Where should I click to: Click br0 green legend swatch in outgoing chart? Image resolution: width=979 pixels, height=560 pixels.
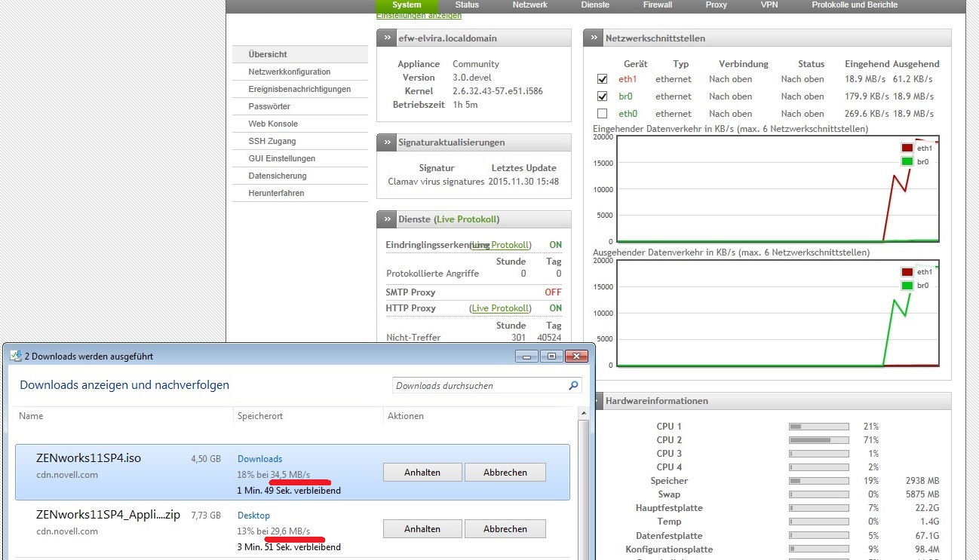pyautogui.click(x=906, y=286)
